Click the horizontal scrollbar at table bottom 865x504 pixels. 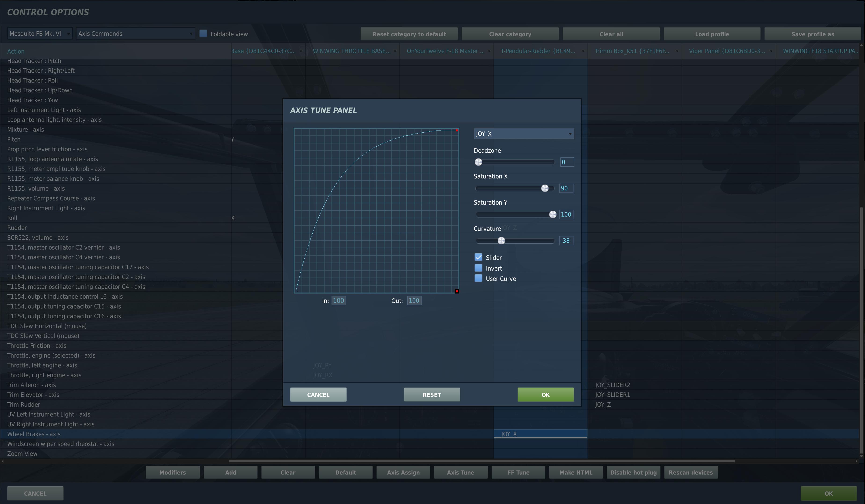click(482, 461)
